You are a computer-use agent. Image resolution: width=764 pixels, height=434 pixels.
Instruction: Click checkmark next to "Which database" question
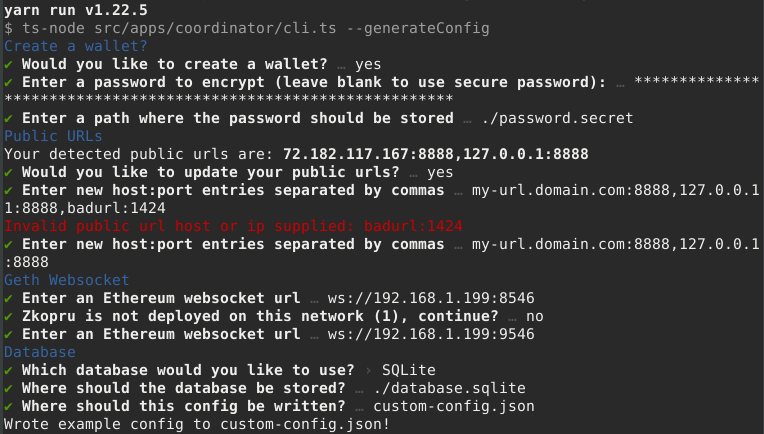pyautogui.click(x=9, y=370)
